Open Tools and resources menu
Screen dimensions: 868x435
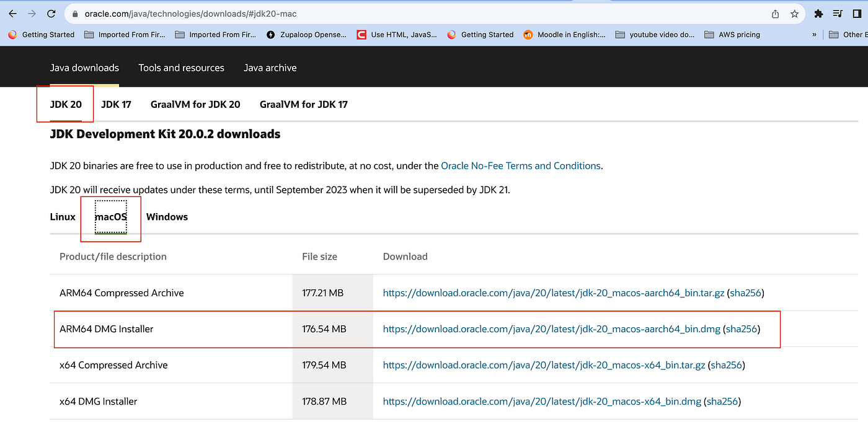181,68
